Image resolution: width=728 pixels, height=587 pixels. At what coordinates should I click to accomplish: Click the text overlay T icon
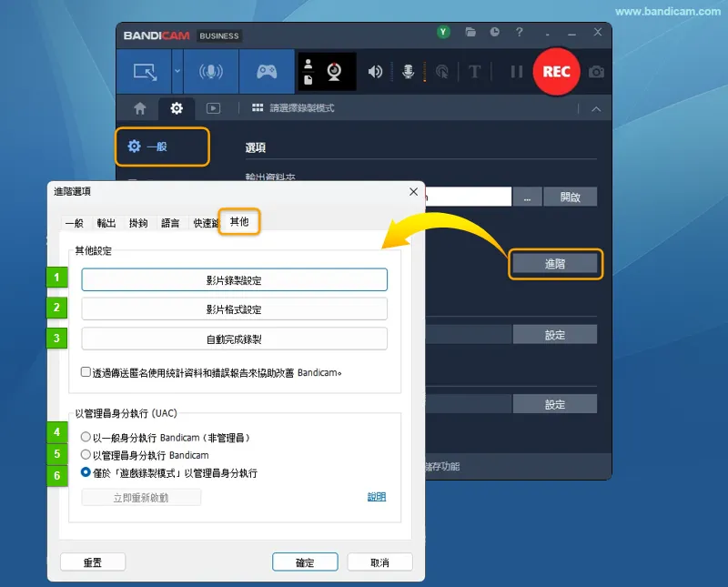click(x=474, y=72)
